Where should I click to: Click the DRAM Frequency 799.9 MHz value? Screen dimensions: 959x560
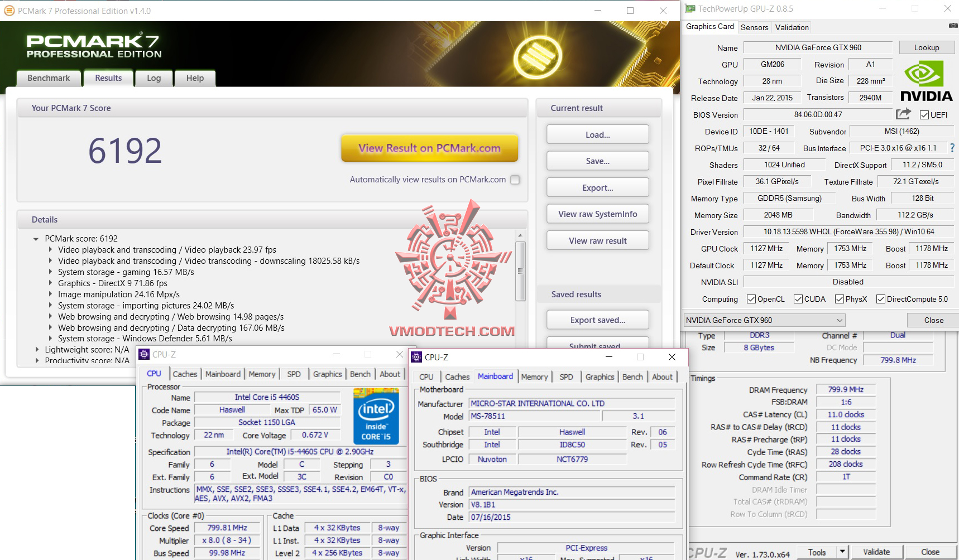click(x=846, y=389)
